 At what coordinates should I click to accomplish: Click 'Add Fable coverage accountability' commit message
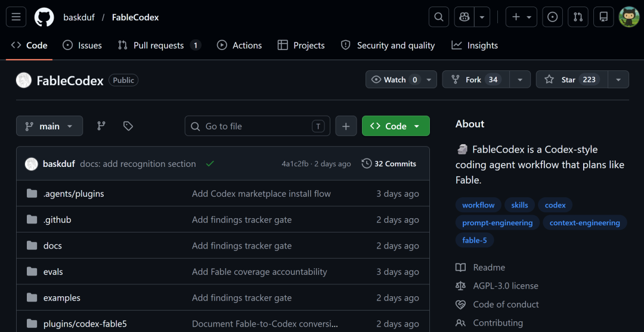click(259, 272)
